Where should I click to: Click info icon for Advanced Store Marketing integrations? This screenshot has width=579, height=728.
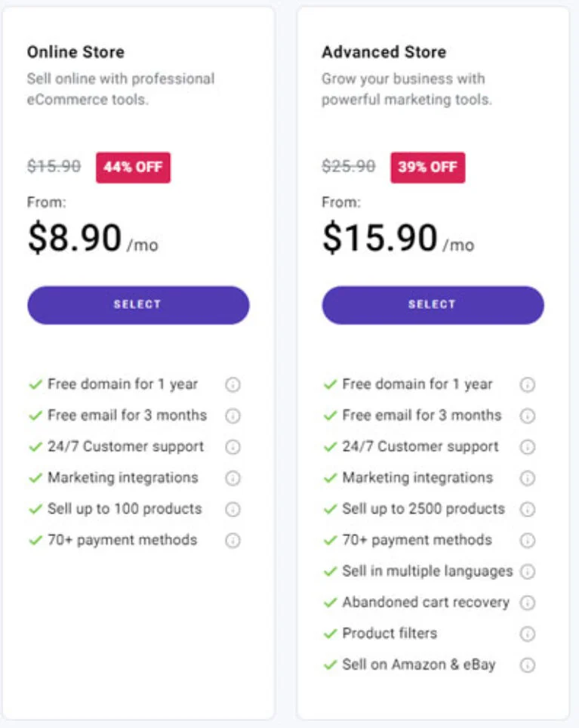(528, 478)
